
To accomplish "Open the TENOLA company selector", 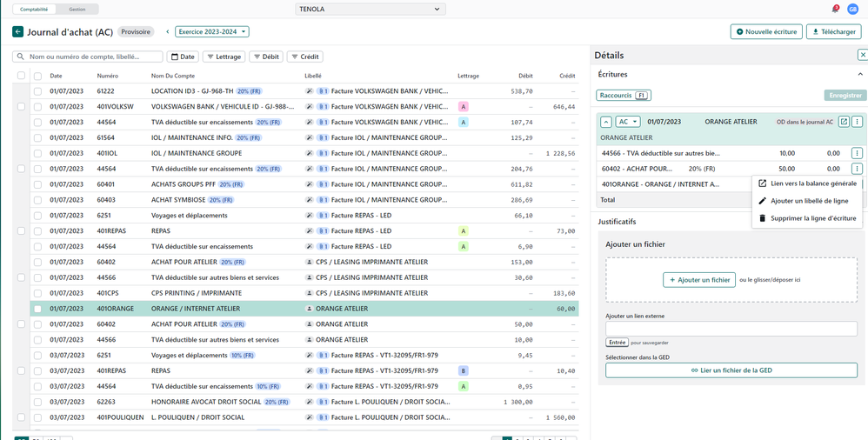I will 371,10.
